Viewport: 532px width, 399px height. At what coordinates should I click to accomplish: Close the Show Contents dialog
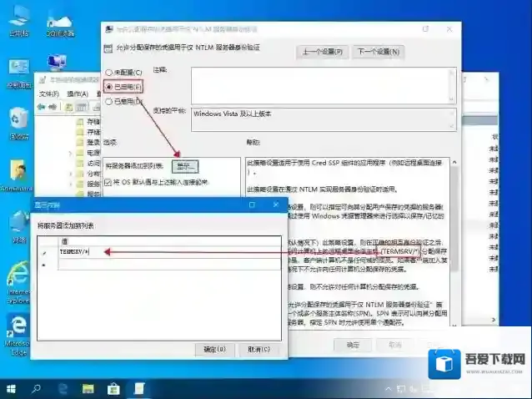point(276,205)
